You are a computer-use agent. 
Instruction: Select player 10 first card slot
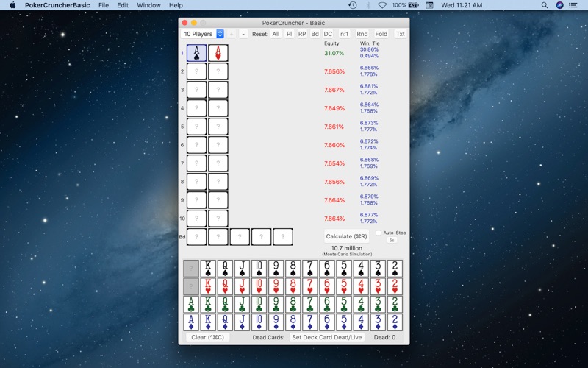(196, 219)
